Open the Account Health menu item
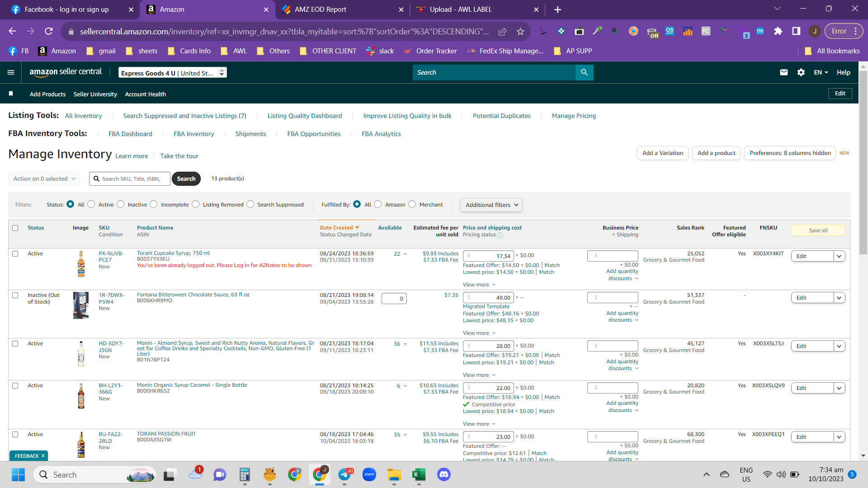This screenshot has height=488, width=868. 146,94
